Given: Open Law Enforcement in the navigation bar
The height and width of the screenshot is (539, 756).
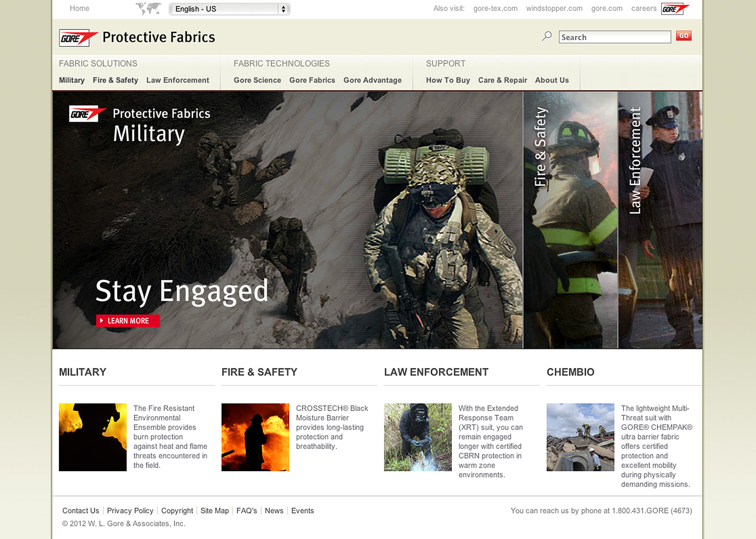Looking at the screenshot, I should [x=177, y=80].
